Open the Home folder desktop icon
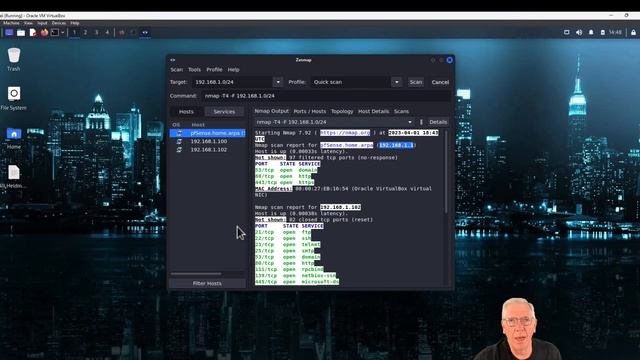640x360 pixels. pos(13,138)
